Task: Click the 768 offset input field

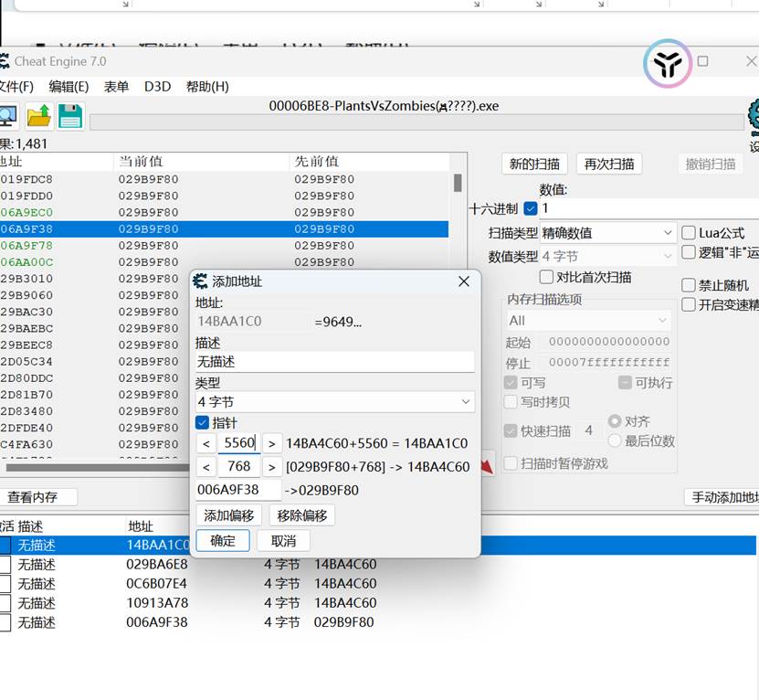Action: point(239,466)
